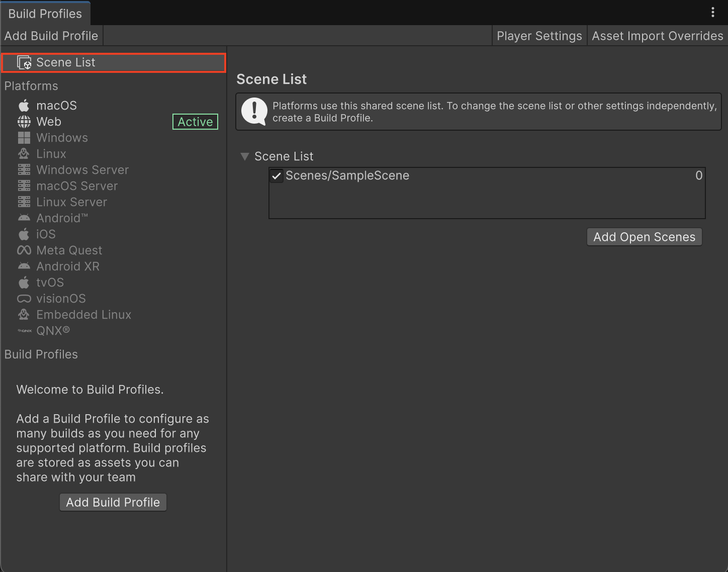Click the Windows Server rack icon
Image resolution: width=728 pixels, height=572 pixels.
[x=24, y=170]
